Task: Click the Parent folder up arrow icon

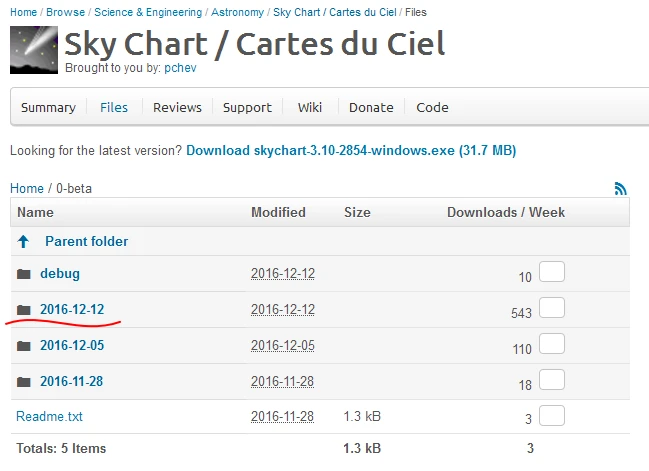Action: coord(24,242)
